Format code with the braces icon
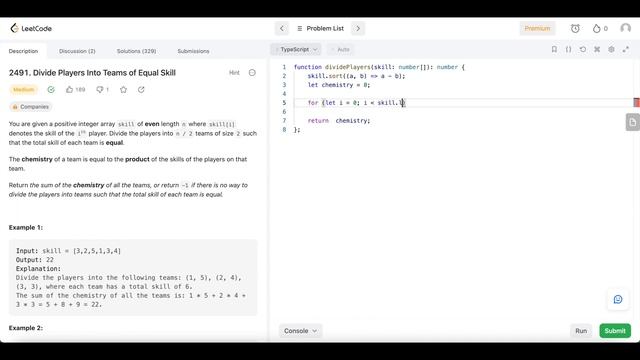 click(568, 49)
